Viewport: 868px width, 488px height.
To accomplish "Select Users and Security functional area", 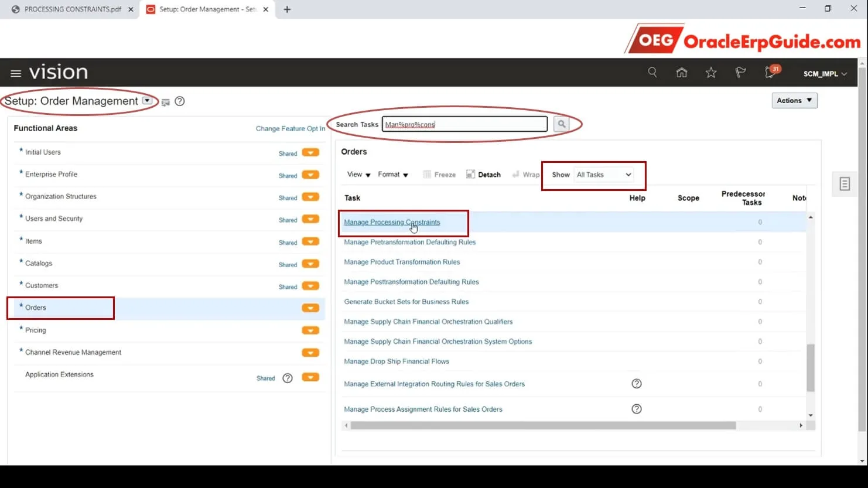I will tap(54, 219).
